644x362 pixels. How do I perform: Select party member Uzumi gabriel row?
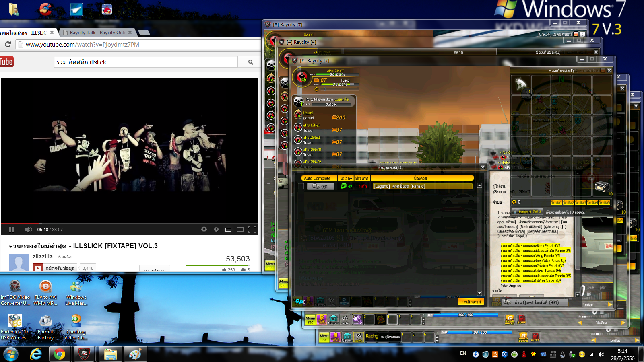pos(324,115)
